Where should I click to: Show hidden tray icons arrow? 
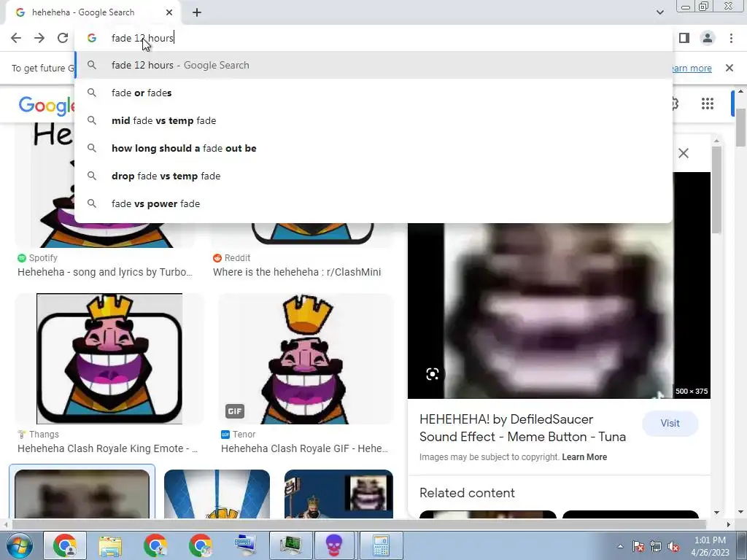620,546
